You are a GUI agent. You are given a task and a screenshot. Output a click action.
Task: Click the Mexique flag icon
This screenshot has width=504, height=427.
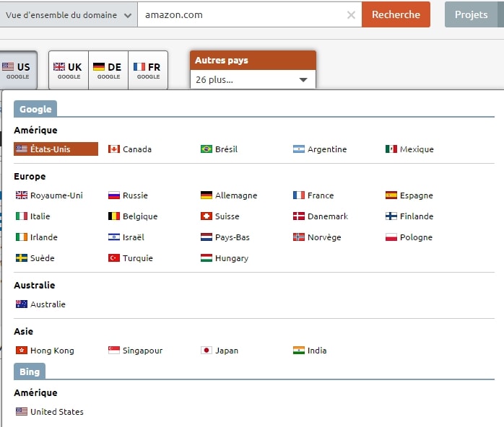391,149
